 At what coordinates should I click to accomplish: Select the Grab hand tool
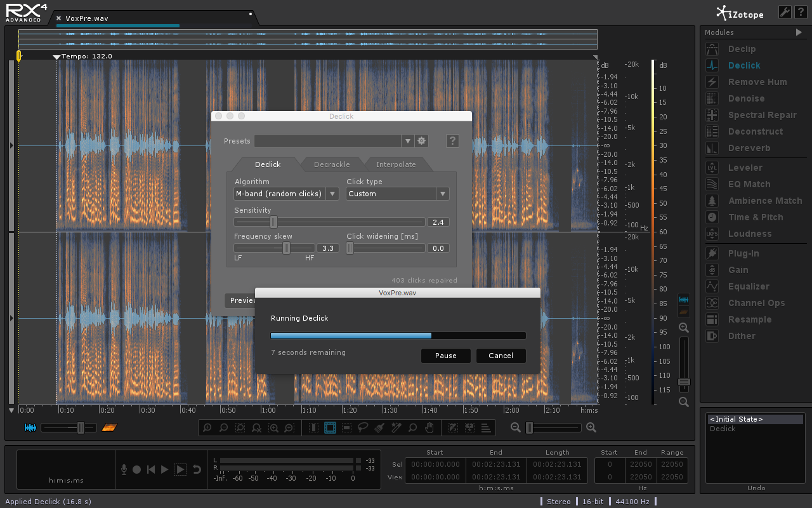(429, 428)
